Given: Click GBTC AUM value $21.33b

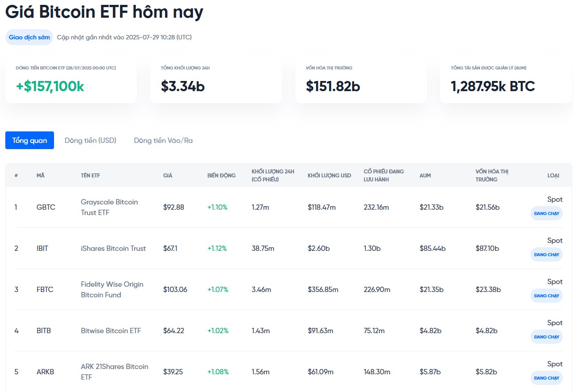Looking at the screenshot, I should click(431, 207).
